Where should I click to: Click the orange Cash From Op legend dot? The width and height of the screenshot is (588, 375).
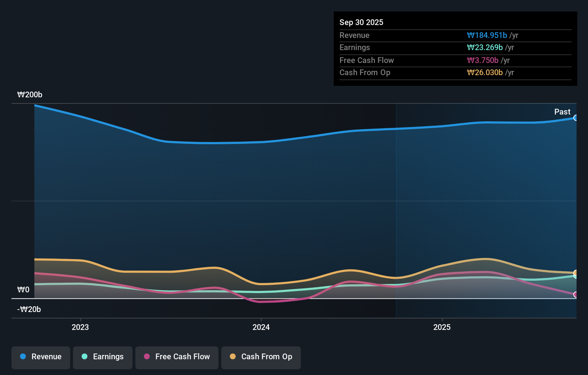pos(233,357)
